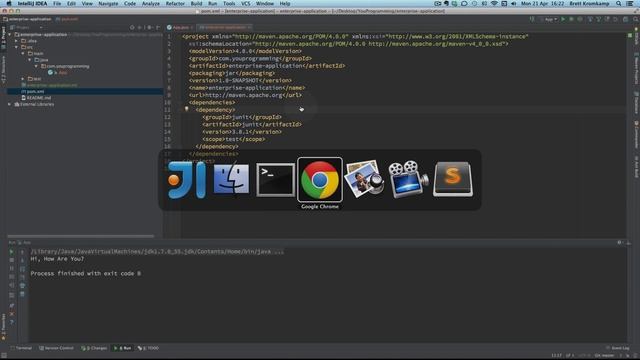Viewport: 640px width, 360px height.
Task: Toggle the Run tool window button
Action: pos(122,348)
